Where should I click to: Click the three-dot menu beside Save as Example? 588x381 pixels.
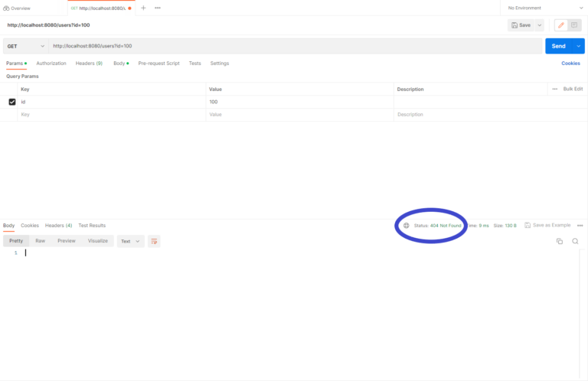[580, 226]
